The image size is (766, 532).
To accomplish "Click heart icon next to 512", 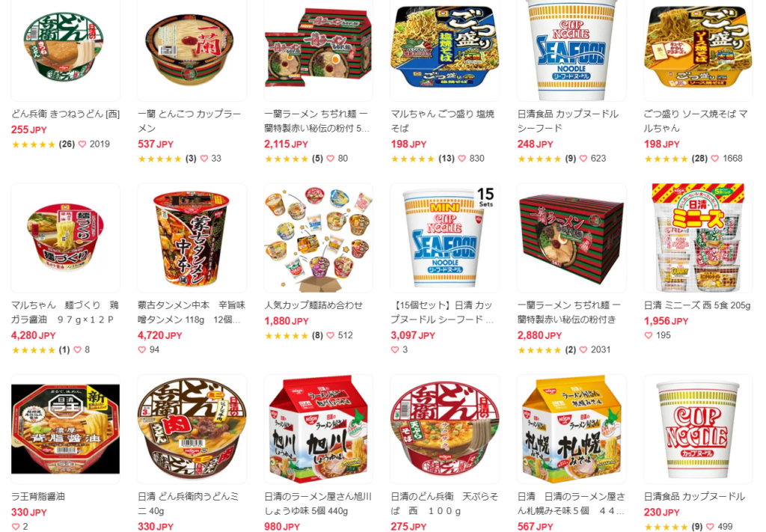I will tap(330, 336).
